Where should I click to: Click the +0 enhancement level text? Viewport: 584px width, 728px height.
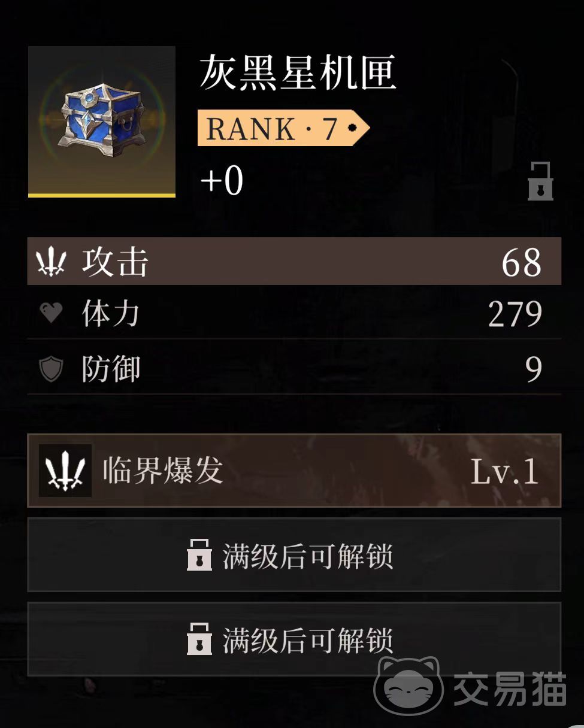tap(222, 180)
